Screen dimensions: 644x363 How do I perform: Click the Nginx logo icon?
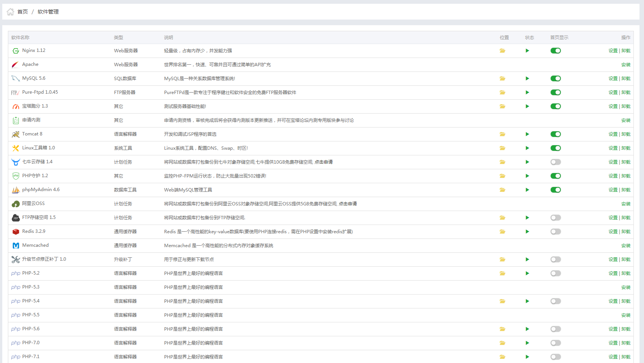click(15, 51)
